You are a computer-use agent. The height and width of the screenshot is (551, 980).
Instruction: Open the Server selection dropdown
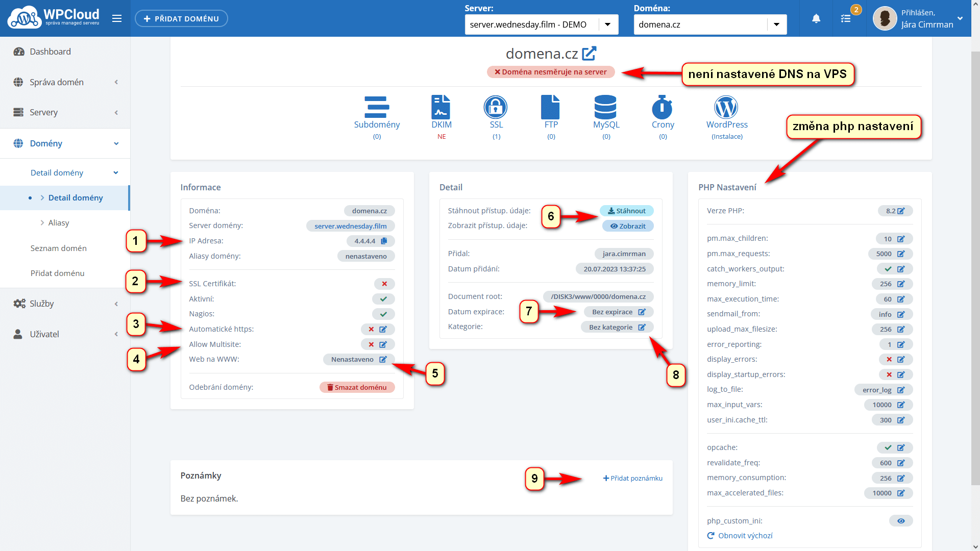coord(608,24)
